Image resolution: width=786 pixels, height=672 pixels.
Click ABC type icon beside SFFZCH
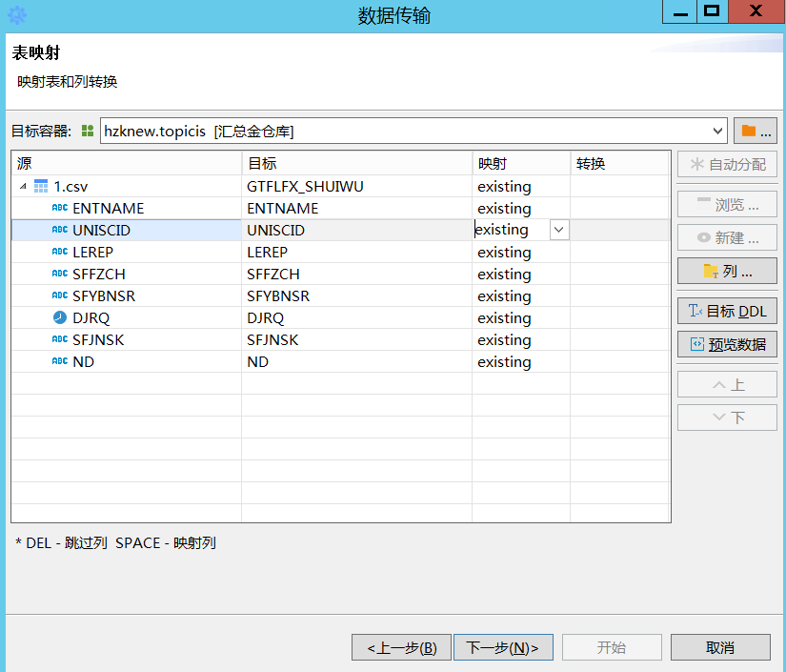tap(60, 274)
